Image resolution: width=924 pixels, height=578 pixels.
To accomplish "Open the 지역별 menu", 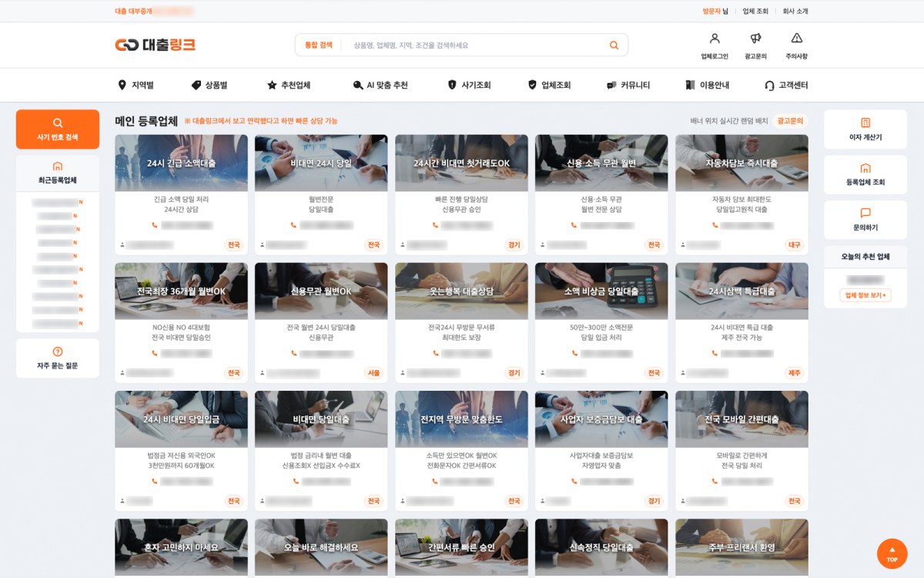I will (x=136, y=85).
